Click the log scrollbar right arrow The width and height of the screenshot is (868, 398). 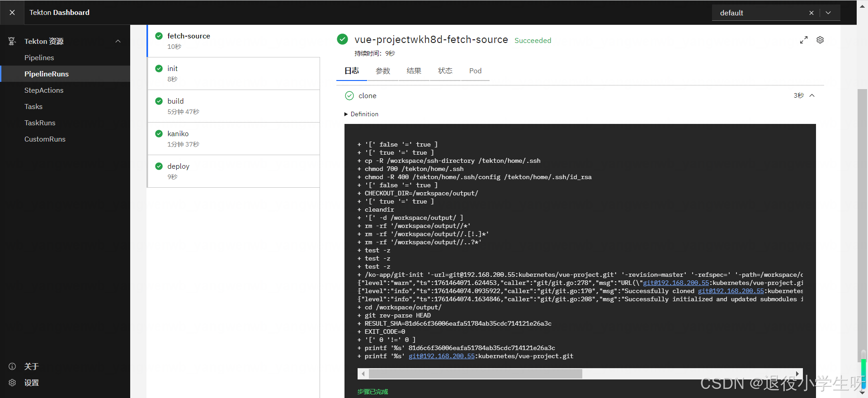pos(798,374)
